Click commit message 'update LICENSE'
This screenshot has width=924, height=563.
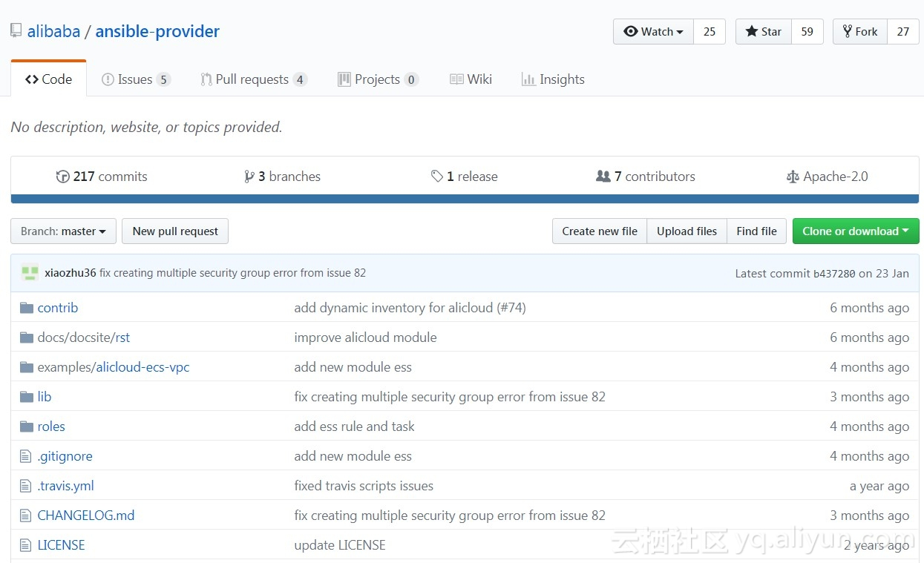click(340, 545)
